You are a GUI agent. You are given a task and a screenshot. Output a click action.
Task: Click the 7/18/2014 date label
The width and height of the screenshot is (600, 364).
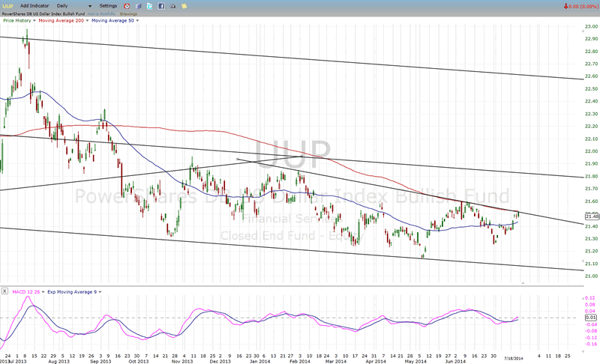(x=514, y=359)
